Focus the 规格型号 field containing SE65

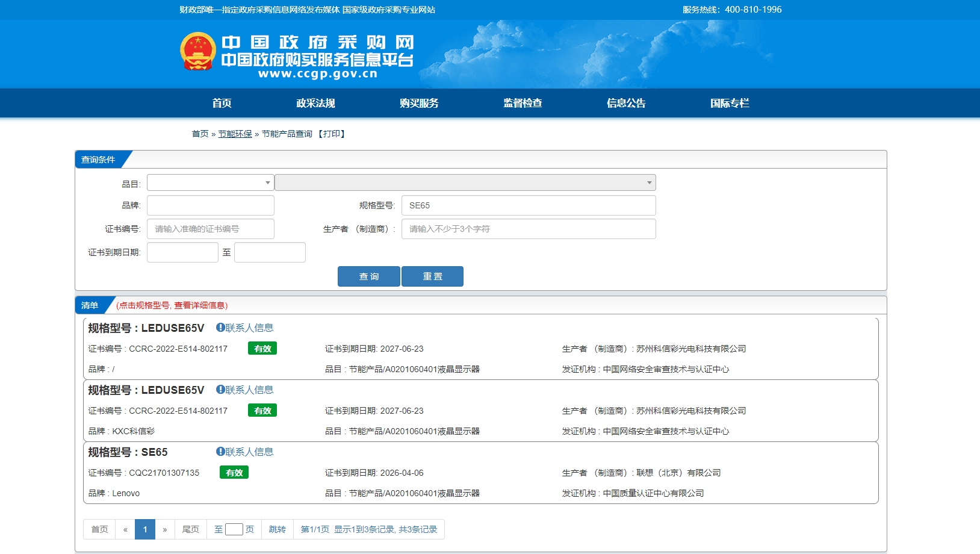click(x=529, y=205)
